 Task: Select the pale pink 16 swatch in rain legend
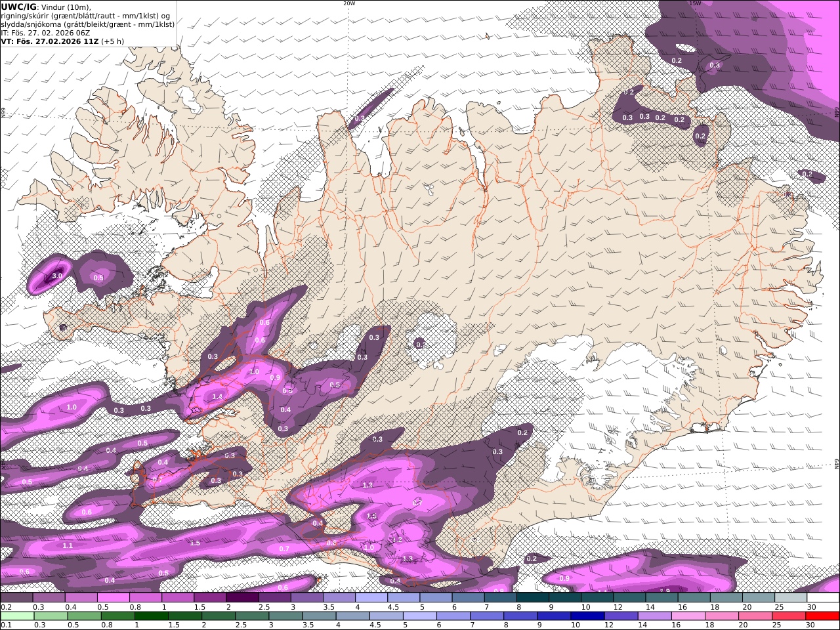coord(687,616)
